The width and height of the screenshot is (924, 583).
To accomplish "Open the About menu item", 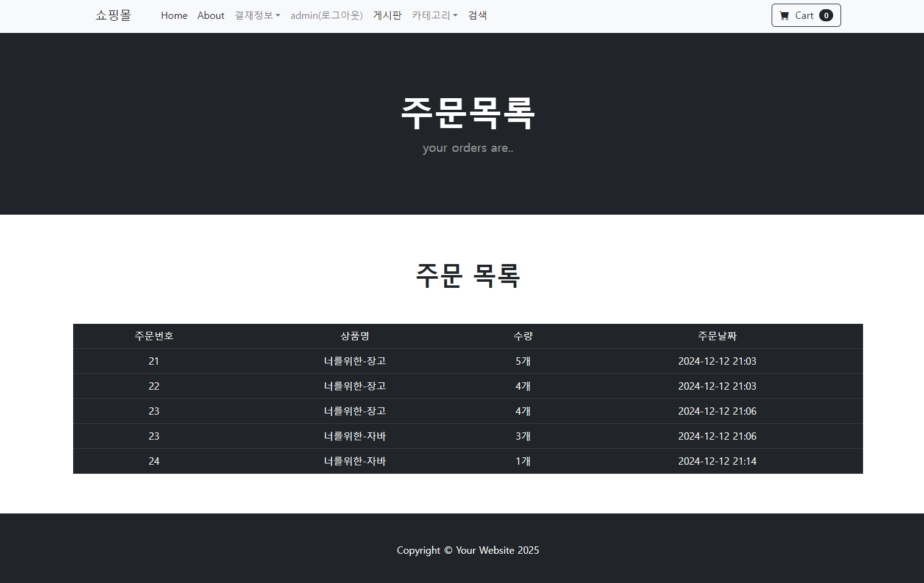I will point(211,15).
